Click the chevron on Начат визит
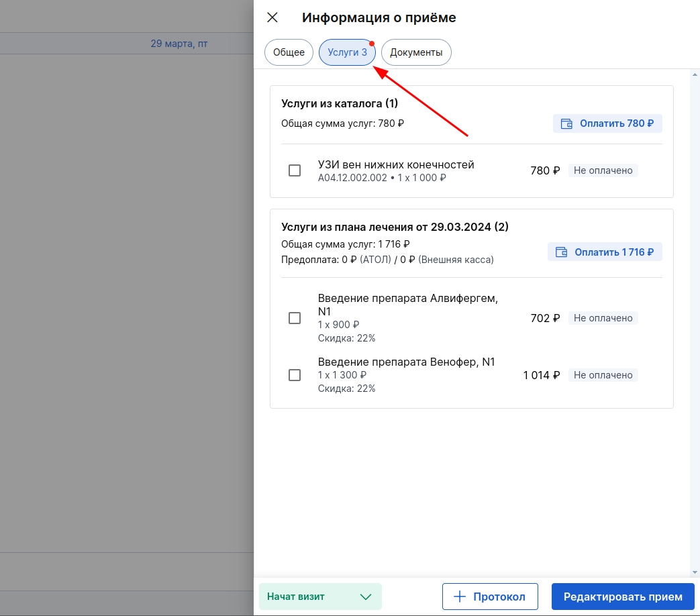The image size is (700, 616). click(x=366, y=597)
